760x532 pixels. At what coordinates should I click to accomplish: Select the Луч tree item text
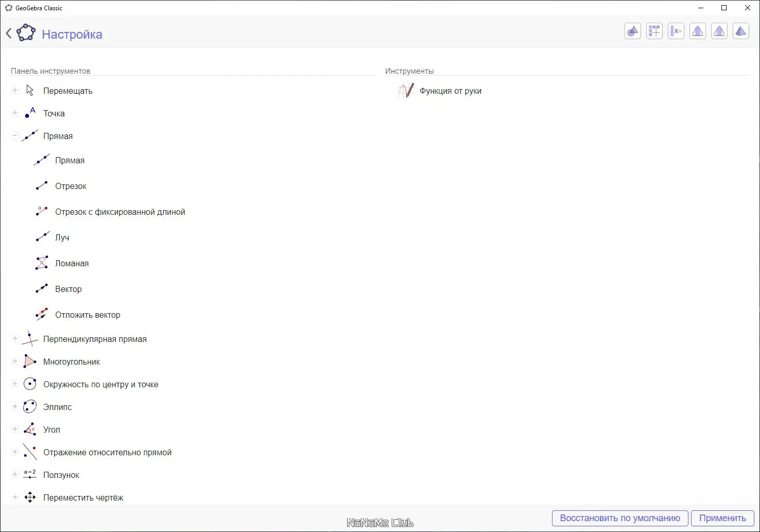62,238
